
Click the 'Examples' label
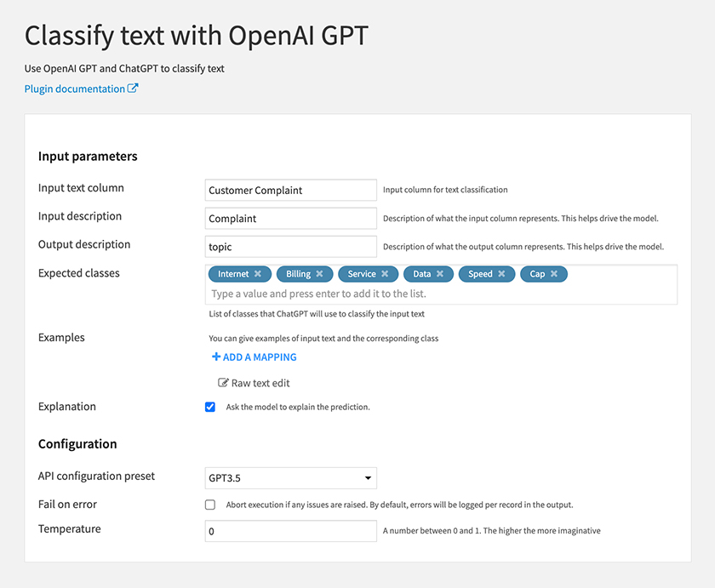tap(61, 338)
